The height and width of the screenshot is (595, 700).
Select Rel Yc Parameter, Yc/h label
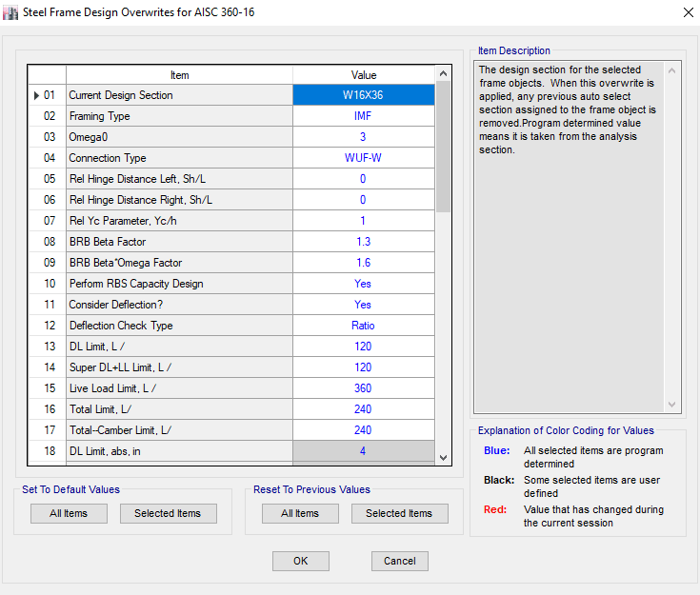tap(179, 221)
